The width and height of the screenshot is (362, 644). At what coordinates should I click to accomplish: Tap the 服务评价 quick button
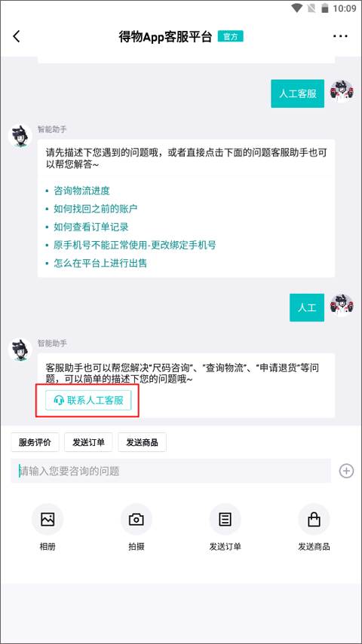click(x=35, y=442)
